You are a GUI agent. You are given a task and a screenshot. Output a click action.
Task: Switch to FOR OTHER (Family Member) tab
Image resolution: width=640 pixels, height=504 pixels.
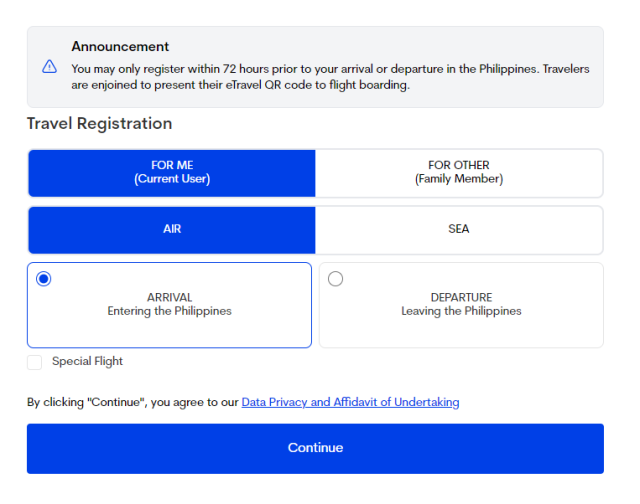459,173
